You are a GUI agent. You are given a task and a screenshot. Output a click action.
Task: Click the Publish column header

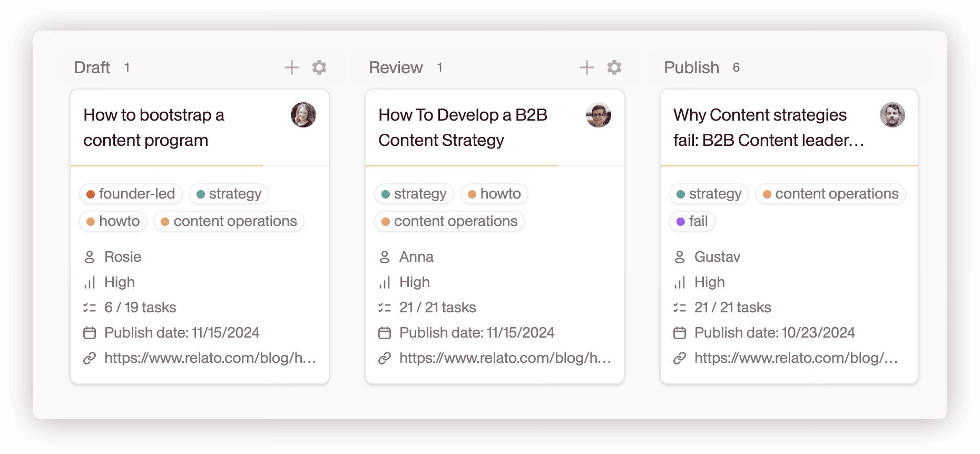(x=691, y=67)
